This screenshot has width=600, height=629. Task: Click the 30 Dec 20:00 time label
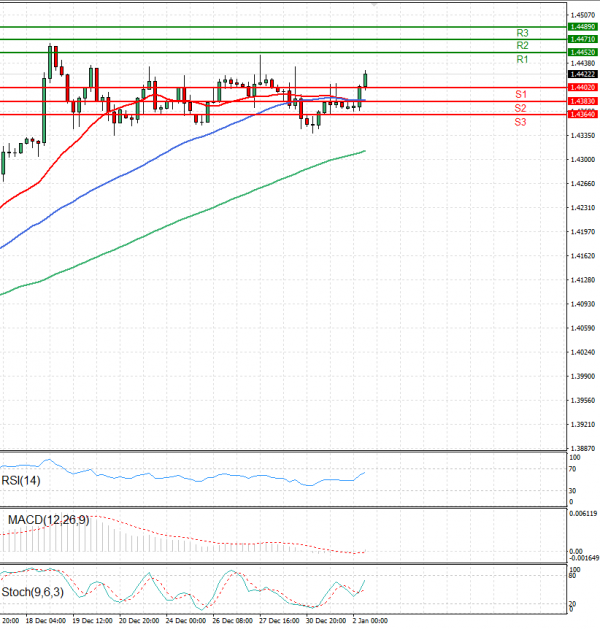click(326, 621)
